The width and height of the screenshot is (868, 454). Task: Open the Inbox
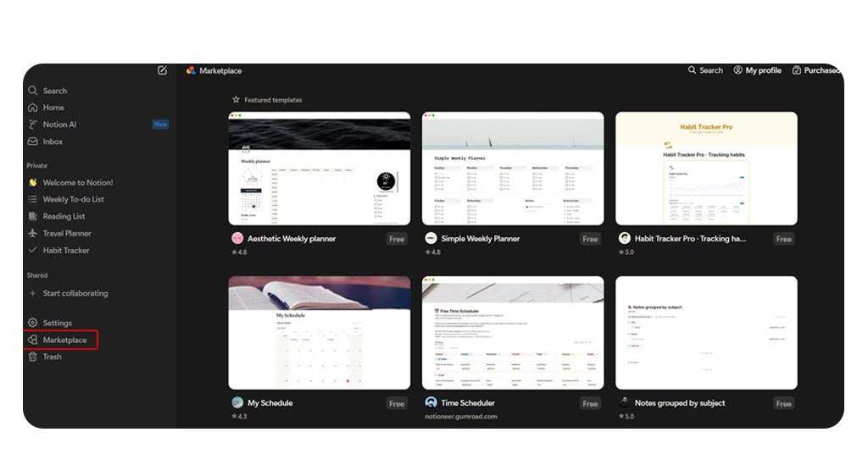tap(53, 141)
